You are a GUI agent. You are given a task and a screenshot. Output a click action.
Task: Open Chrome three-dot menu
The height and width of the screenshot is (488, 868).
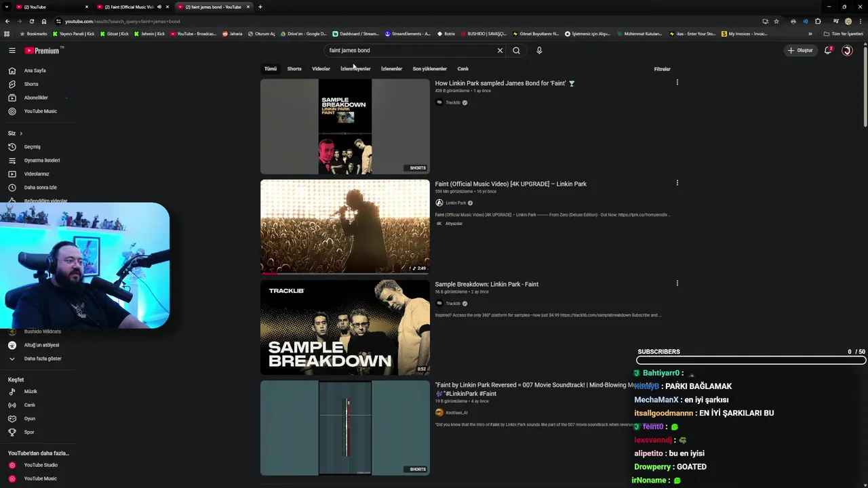pos(860,21)
